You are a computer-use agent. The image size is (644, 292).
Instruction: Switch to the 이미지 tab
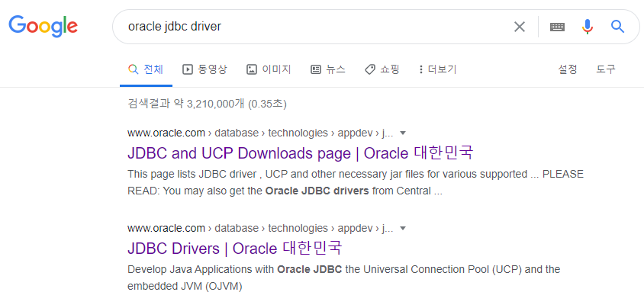click(x=269, y=69)
